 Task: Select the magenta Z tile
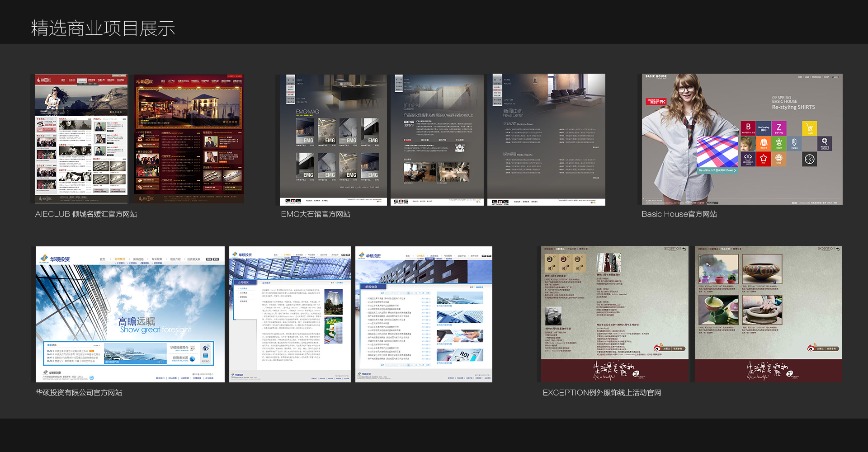pyautogui.click(x=779, y=128)
